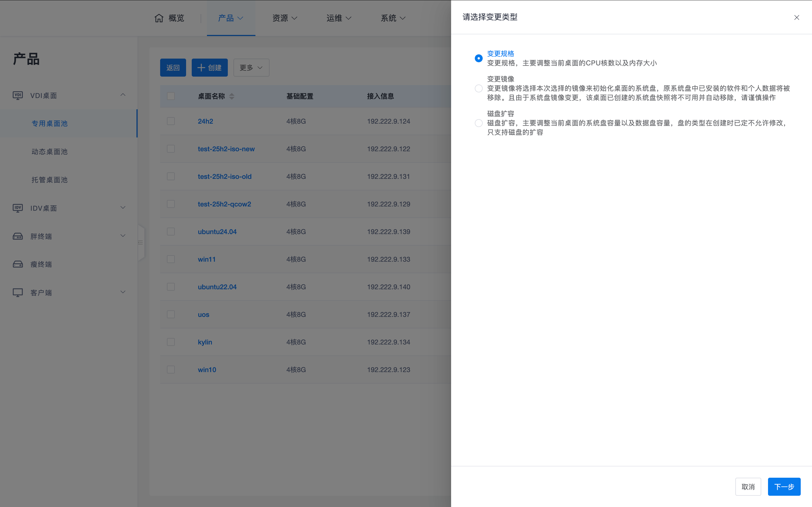Open the ubuntu24.04 desktop link

[217, 232]
